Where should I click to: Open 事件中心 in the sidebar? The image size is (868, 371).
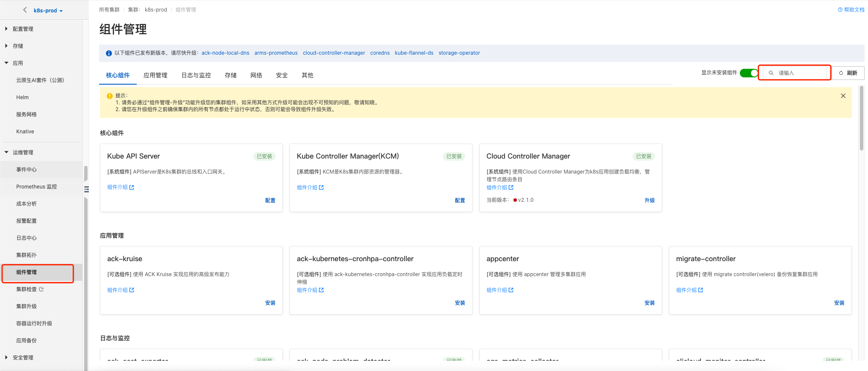click(x=26, y=169)
